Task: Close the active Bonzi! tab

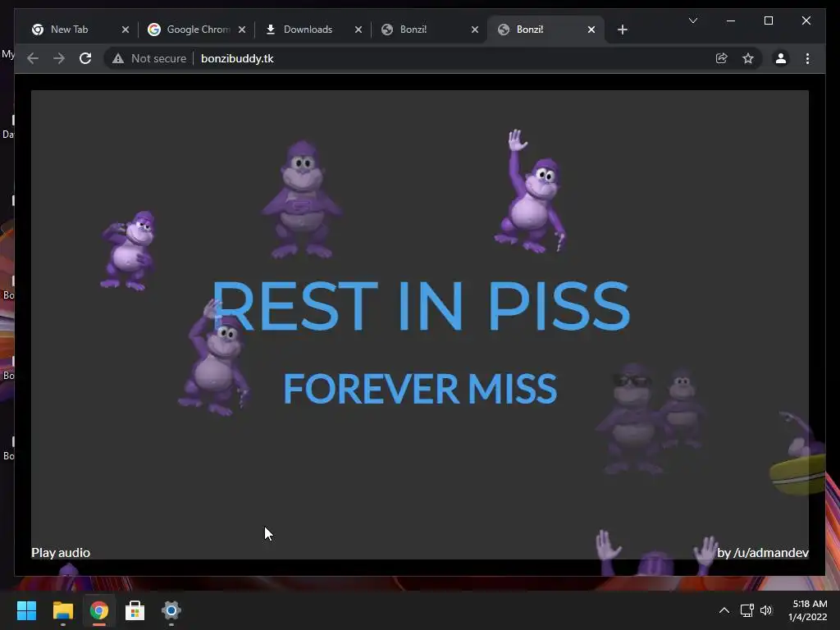Action: [591, 30]
